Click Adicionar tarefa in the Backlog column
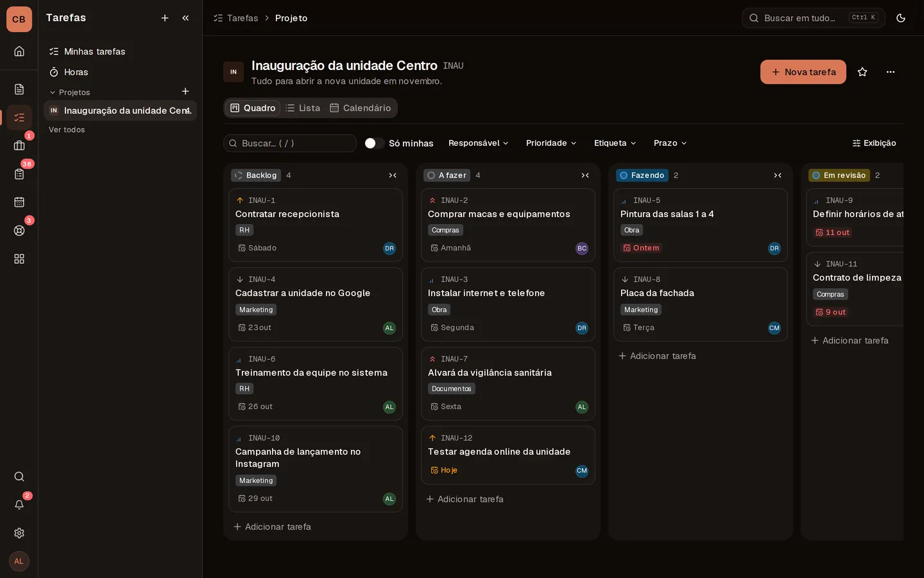 point(272,527)
